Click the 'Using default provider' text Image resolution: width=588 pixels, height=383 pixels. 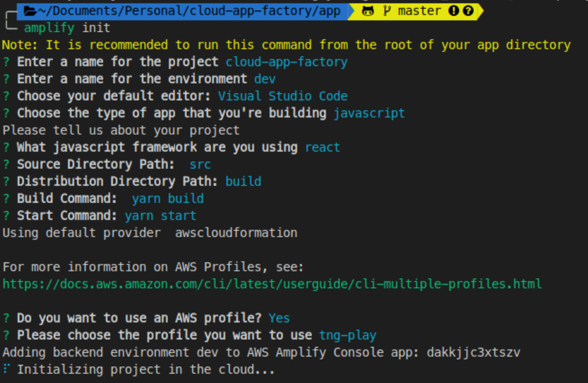click(x=82, y=233)
